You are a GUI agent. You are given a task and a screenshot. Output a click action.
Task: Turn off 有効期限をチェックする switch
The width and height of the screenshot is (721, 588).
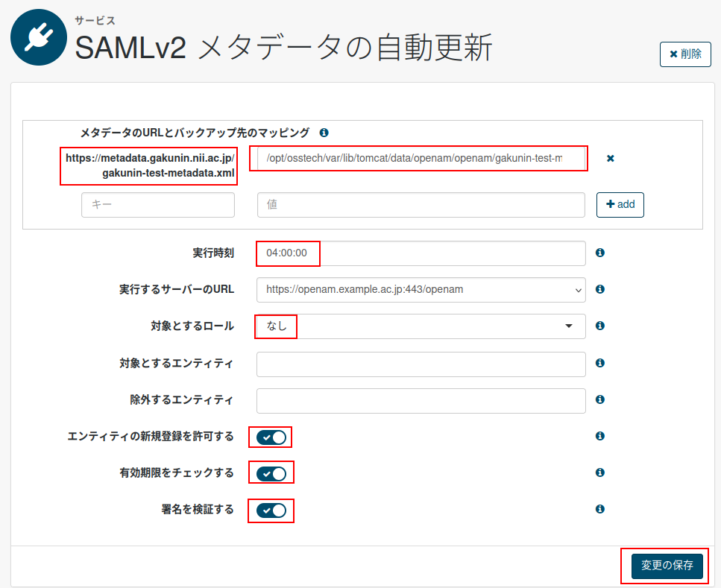click(270, 472)
